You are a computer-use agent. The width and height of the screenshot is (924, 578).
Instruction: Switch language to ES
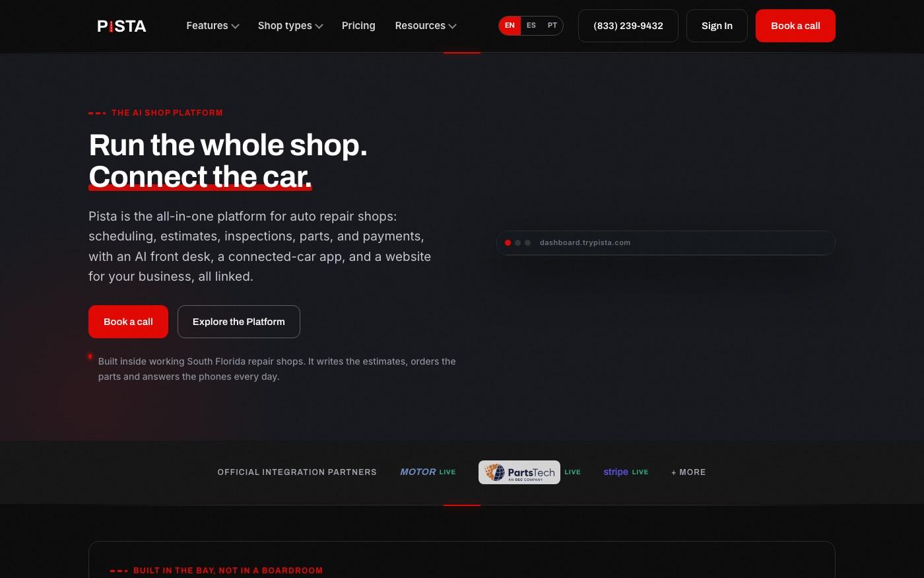tap(531, 26)
